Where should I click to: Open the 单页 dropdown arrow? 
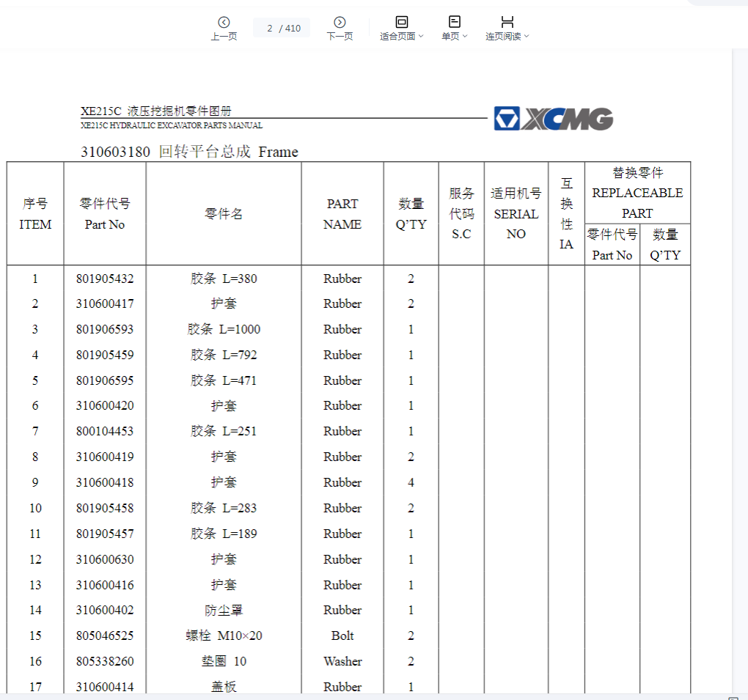tap(465, 37)
